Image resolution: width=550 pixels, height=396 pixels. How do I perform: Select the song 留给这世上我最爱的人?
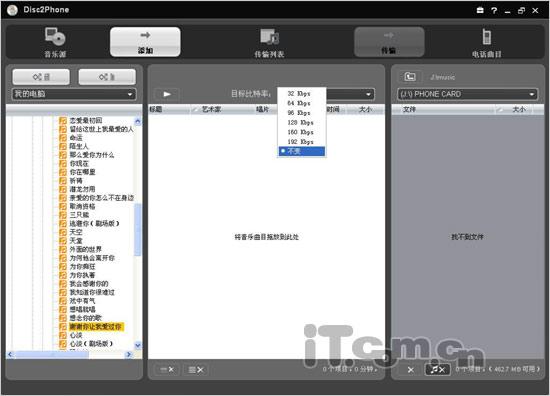(x=101, y=129)
